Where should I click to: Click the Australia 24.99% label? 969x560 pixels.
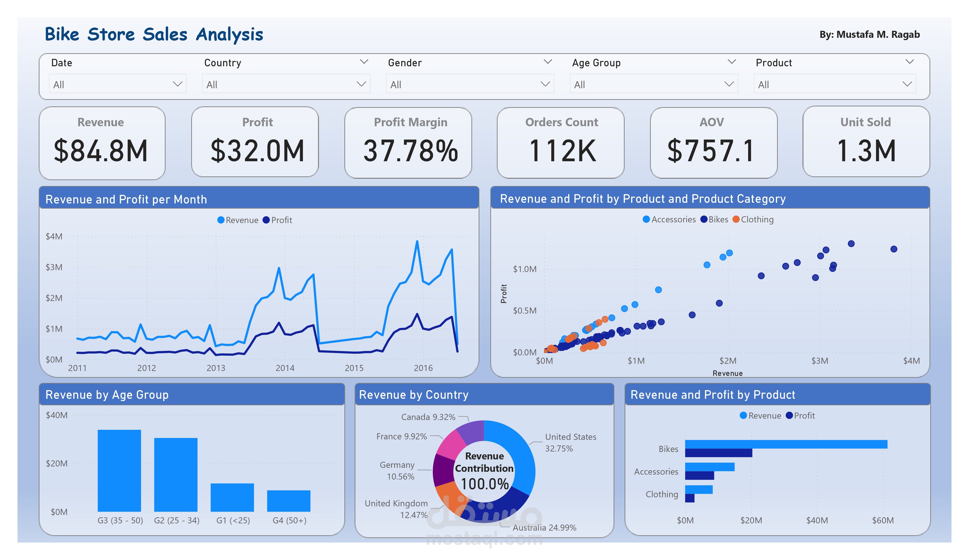coord(544,527)
